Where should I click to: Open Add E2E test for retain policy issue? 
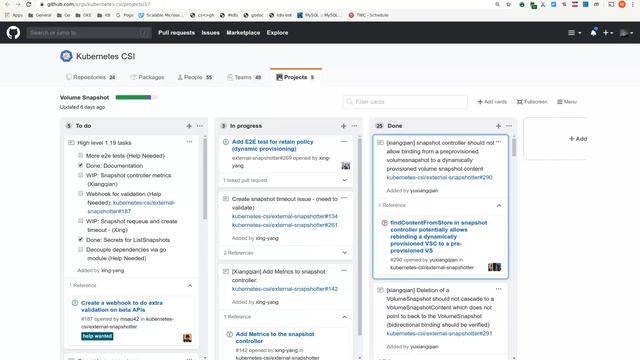272,145
